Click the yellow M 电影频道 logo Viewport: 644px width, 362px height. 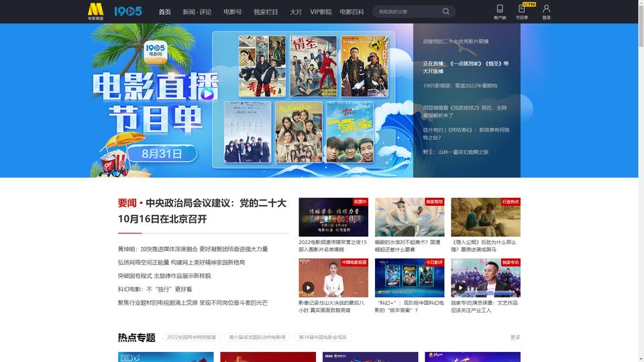95,11
